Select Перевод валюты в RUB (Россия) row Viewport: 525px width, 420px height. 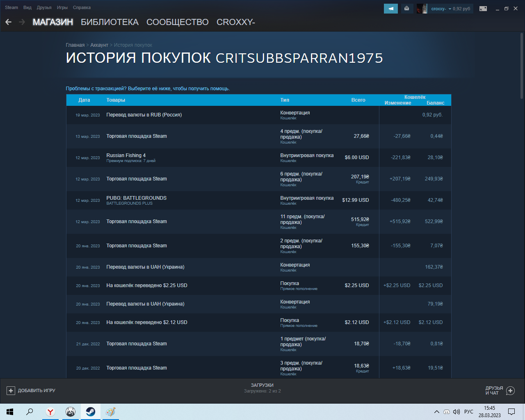(259, 115)
